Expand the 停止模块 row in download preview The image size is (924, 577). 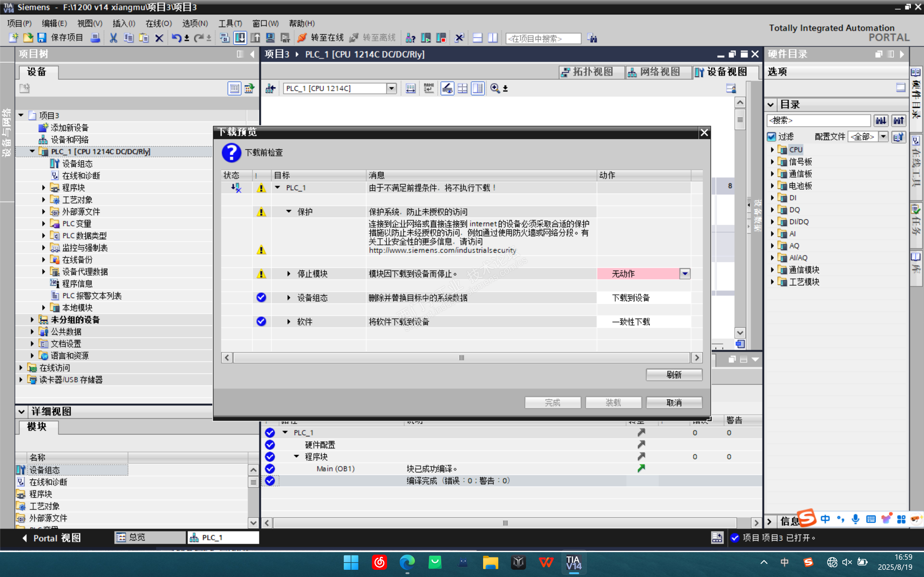pyautogui.click(x=289, y=274)
